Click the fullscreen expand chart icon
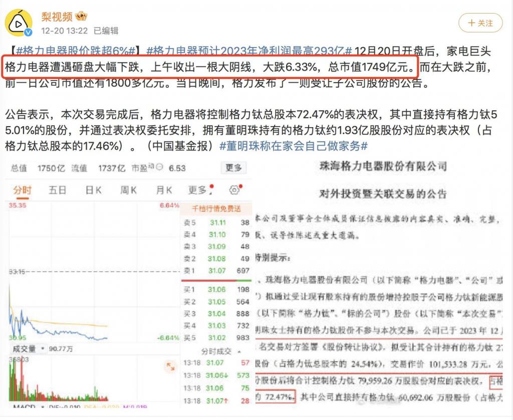Viewport: 513px width, 420px height. coord(170,366)
